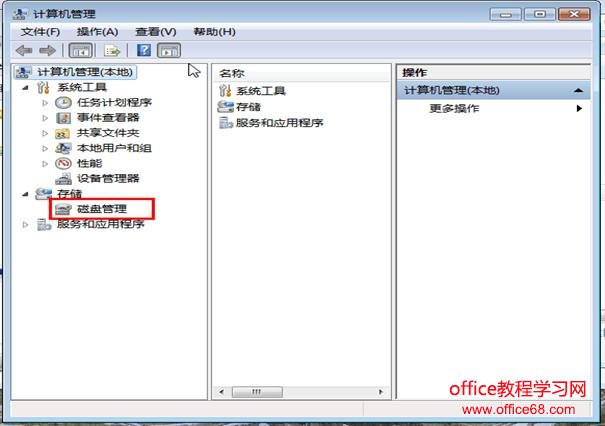Screen dimensions: 605x426
Task: Click the horizontal scrollbar thumb in center pane
Action: pos(257,392)
